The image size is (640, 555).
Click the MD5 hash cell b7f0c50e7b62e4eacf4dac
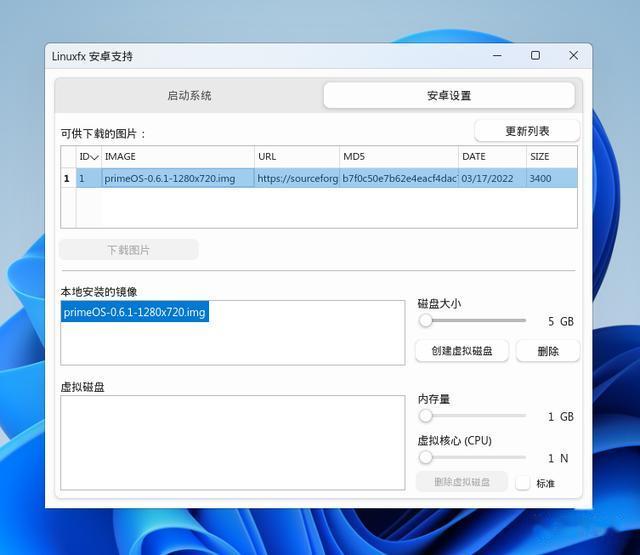[399, 178]
